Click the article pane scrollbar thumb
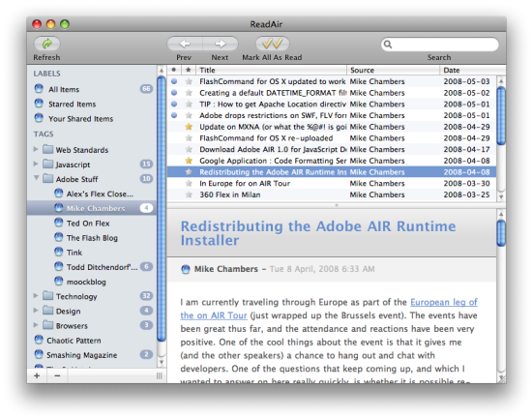This screenshot has width=532, height=419. point(501,233)
